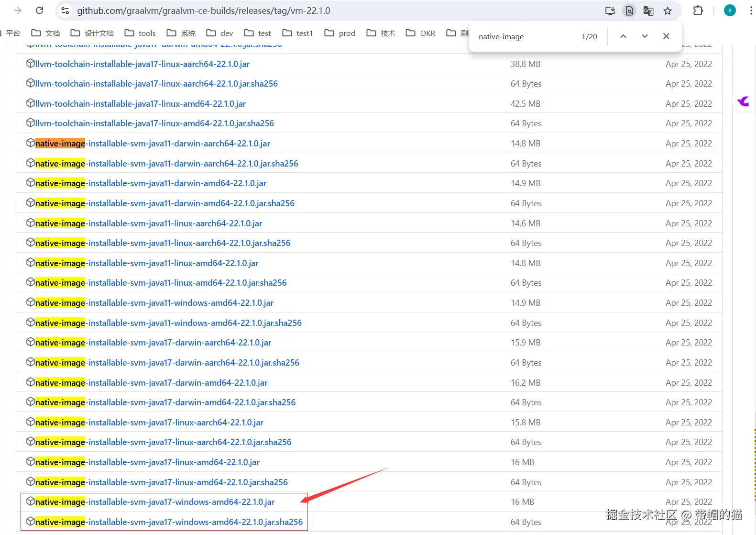Open site information icon in address bar

point(66,11)
